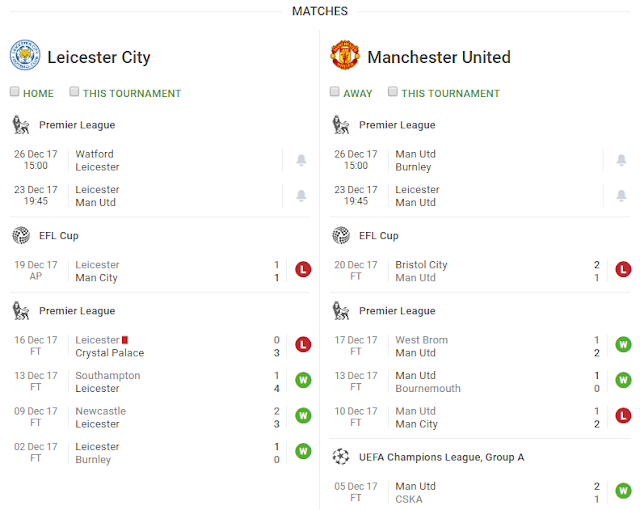Click the Leicester City team name
Viewport: 640px width, 510px height.
(99, 57)
